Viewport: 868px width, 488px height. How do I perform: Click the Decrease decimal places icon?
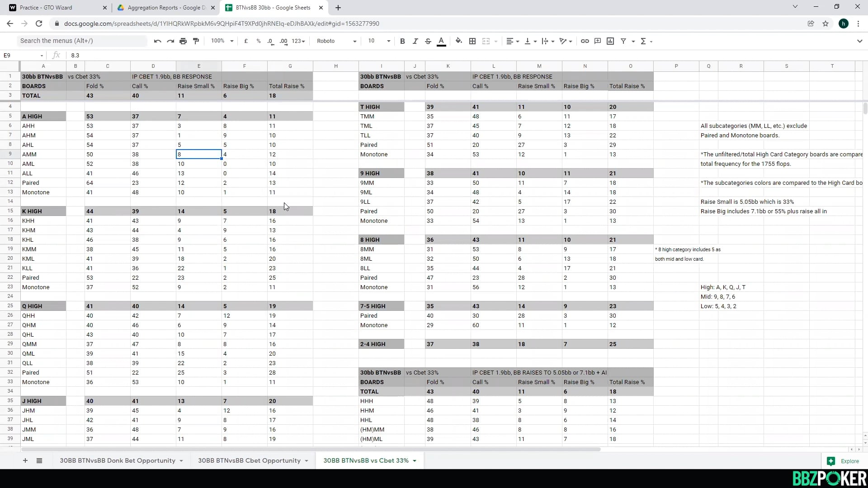click(270, 41)
